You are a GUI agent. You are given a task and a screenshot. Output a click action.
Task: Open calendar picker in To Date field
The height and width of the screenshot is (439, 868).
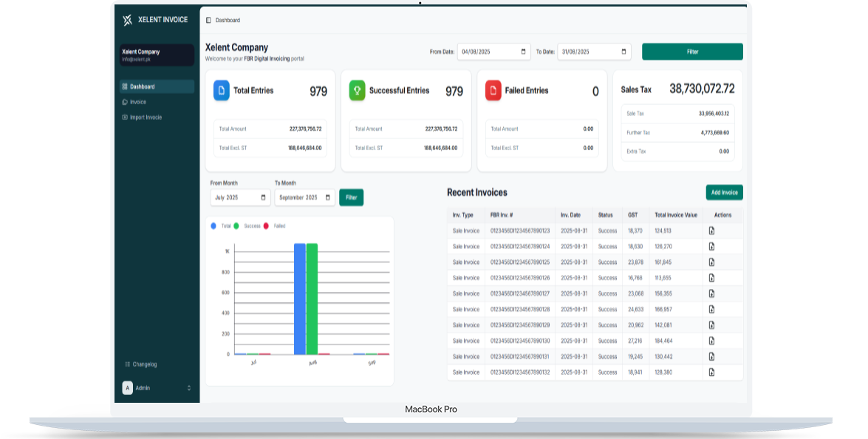tap(624, 52)
